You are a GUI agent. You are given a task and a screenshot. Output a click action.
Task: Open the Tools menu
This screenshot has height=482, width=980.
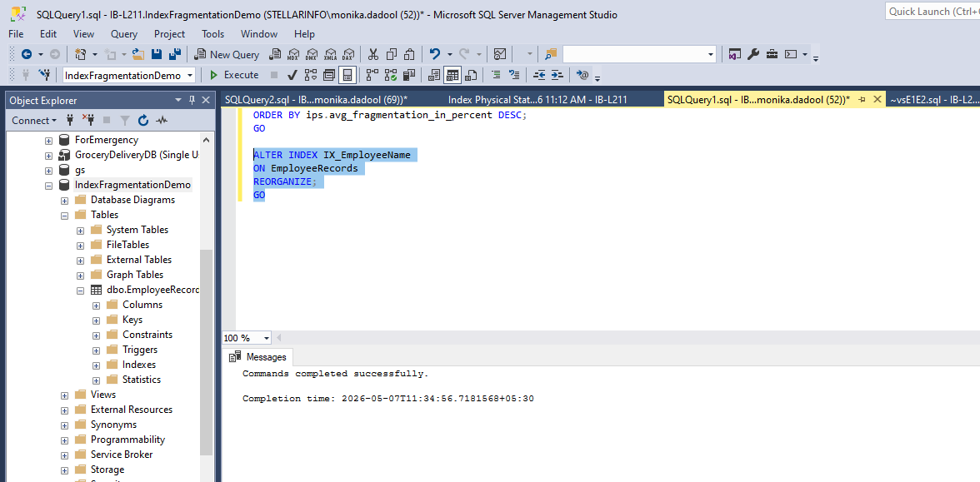(x=213, y=33)
